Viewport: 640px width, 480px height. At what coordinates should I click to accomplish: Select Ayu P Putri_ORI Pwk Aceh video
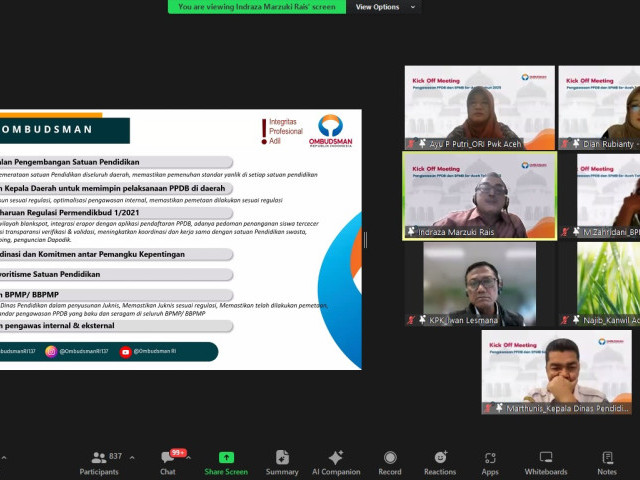click(479, 107)
